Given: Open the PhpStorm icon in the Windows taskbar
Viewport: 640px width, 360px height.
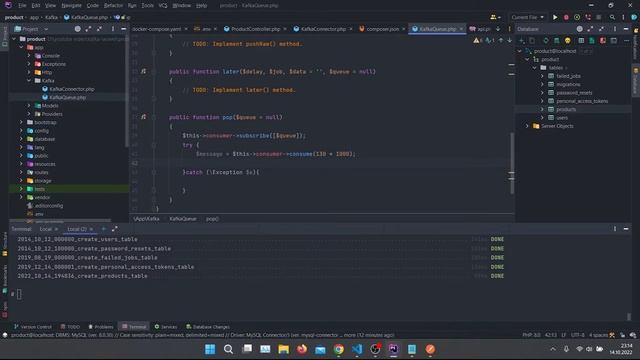Looking at the screenshot, I should coord(393,349).
